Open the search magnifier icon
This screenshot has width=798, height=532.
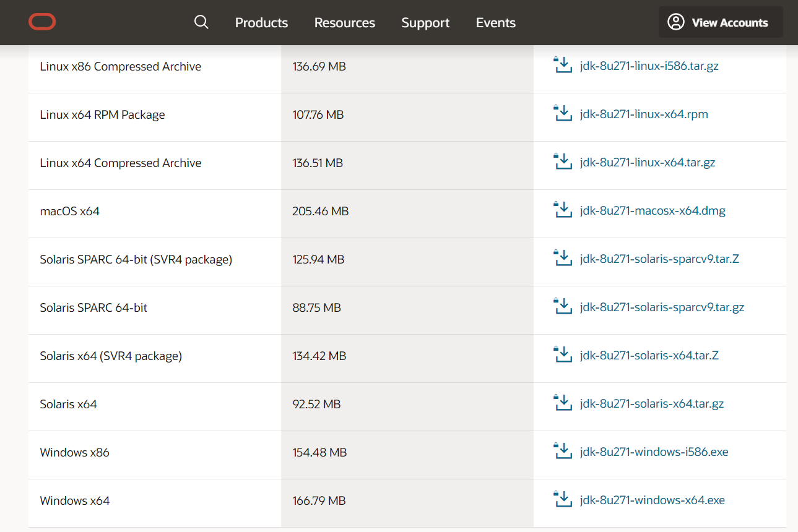click(201, 22)
